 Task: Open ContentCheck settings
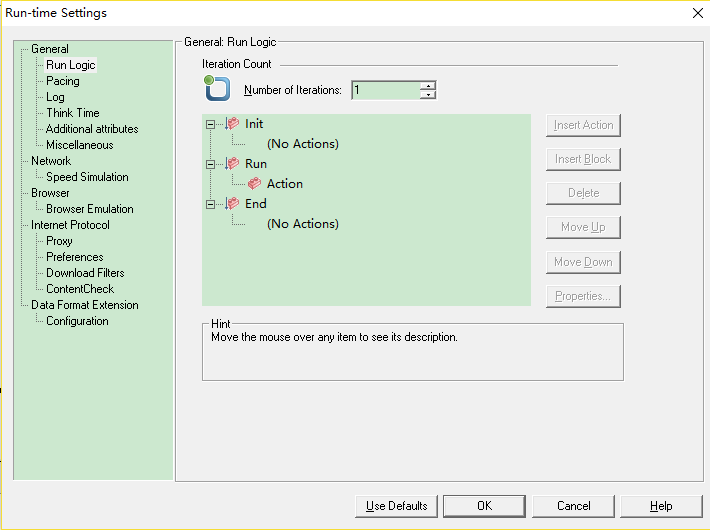(x=80, y=289)
